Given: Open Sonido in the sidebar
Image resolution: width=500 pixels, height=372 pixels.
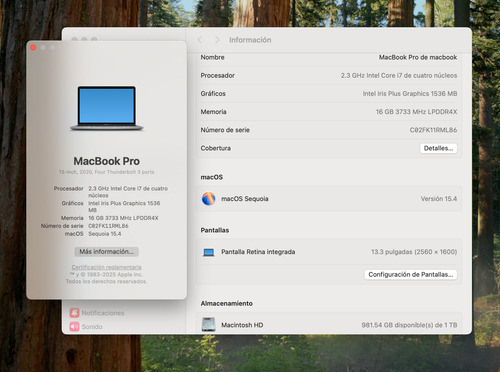Looking at the screenshot, I should [x=86, y=326].
